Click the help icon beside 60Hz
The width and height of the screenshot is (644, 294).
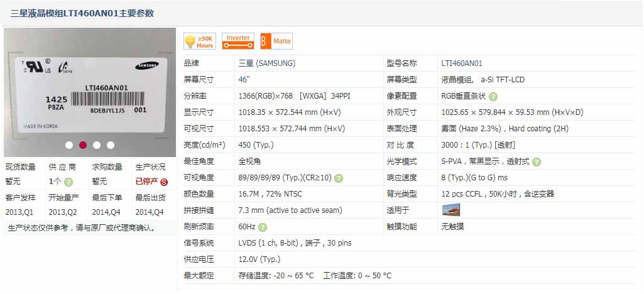pyautogui.click(x=262, y=227)
